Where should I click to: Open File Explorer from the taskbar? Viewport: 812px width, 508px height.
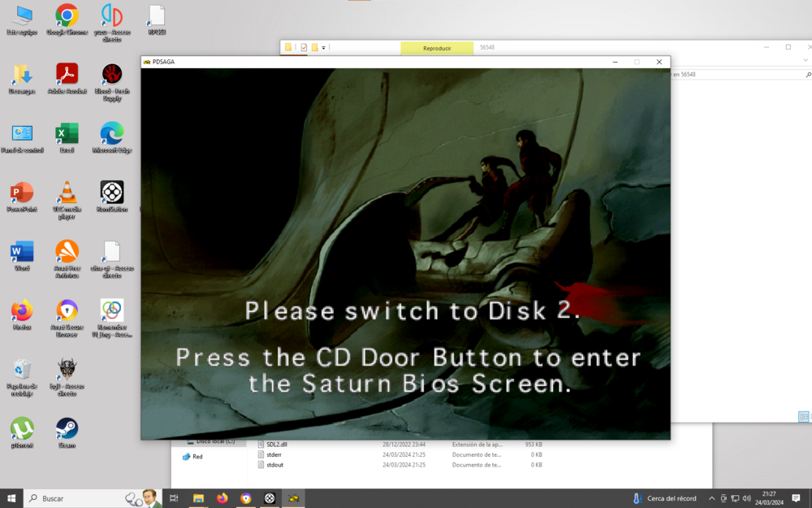[x=198, y=498]
